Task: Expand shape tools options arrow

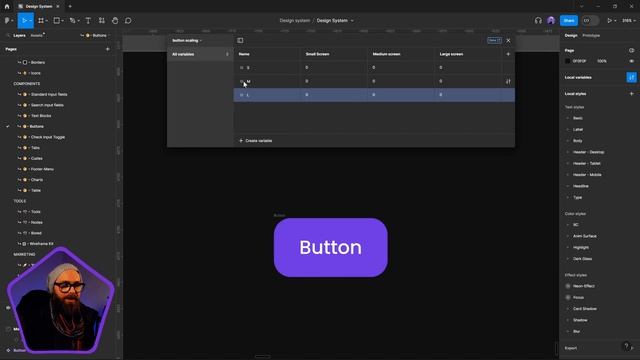Action: click(x=62, y=20)
